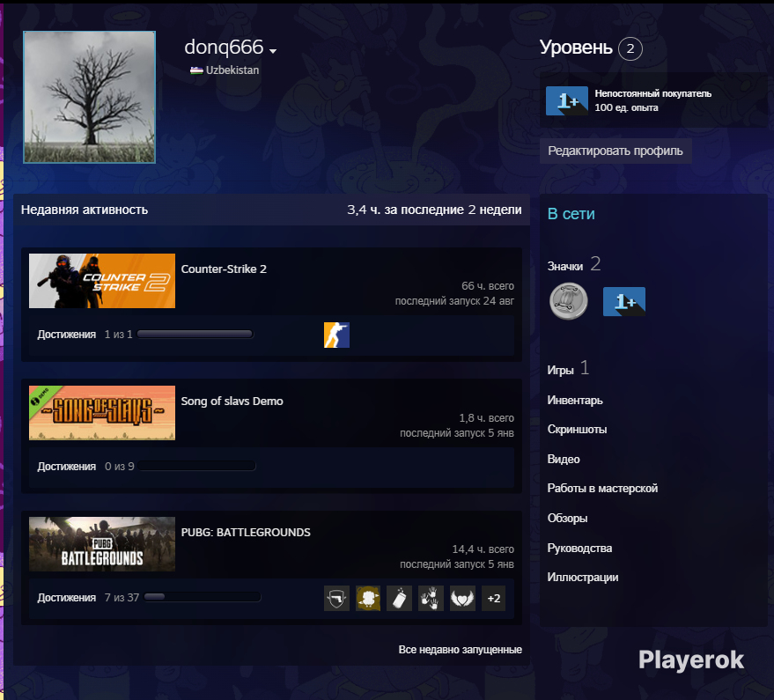Click CS2 achievements progress bar
Screen dimensions: 774x700
point(195,335)
